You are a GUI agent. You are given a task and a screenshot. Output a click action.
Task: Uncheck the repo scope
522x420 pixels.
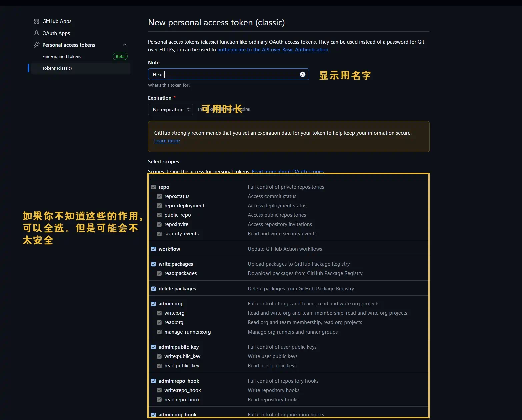pos(153,187)
